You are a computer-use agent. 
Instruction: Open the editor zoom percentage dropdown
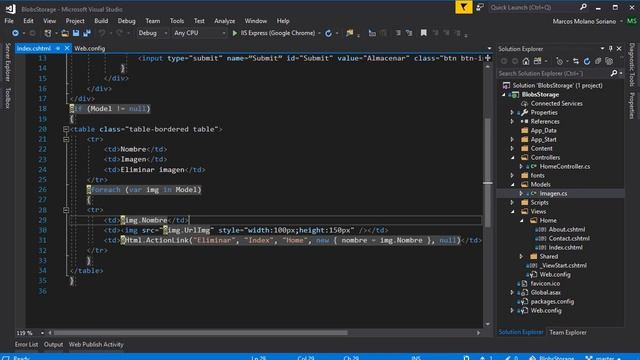coord(42,333)
